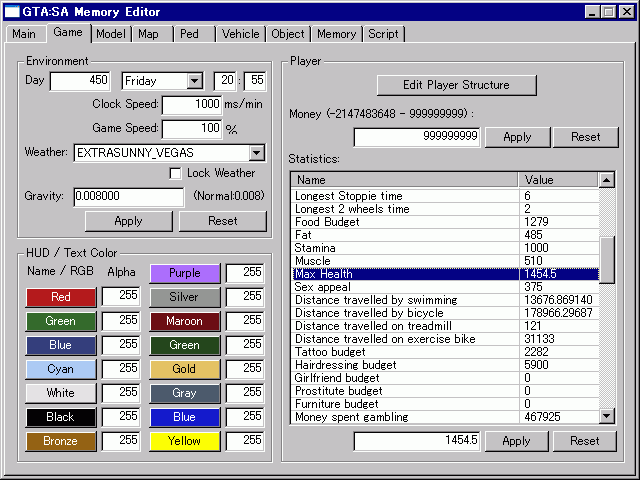
Task: Reset the Money value
Action: [585, 137]
